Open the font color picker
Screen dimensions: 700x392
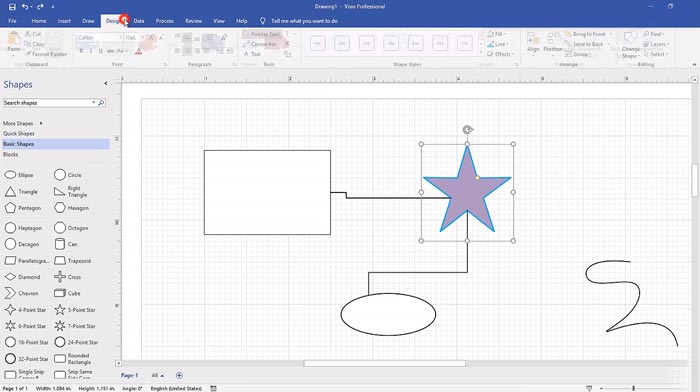(139, 51)
